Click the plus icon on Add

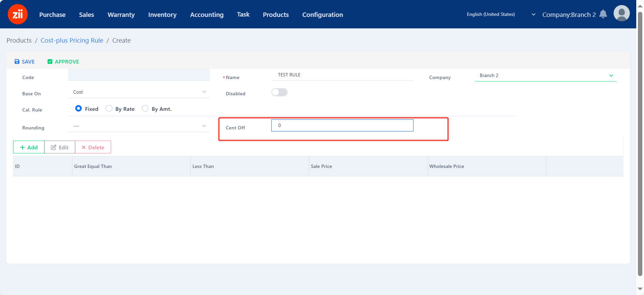coord(23,147)
